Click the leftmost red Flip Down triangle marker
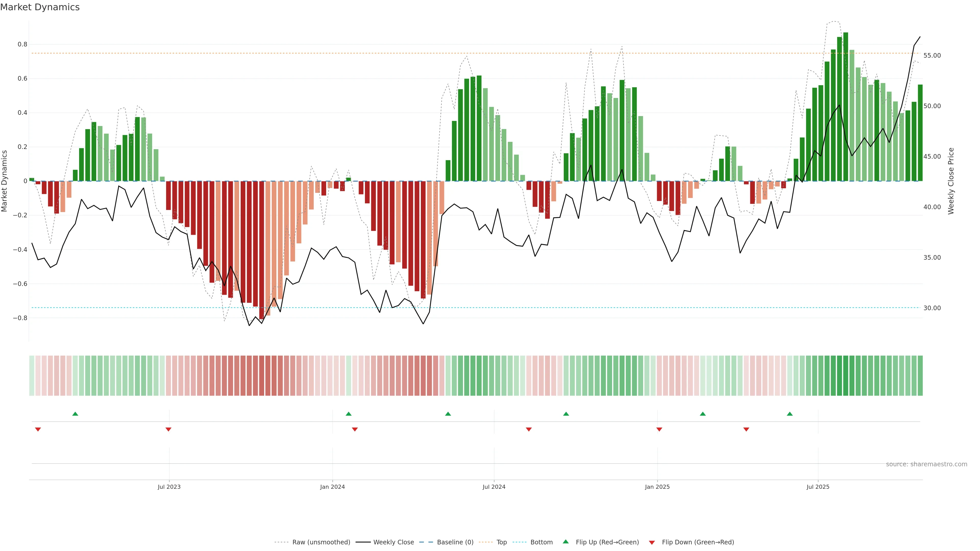The image size is (980, 551). pyautogui.click(x=38, y=429)
